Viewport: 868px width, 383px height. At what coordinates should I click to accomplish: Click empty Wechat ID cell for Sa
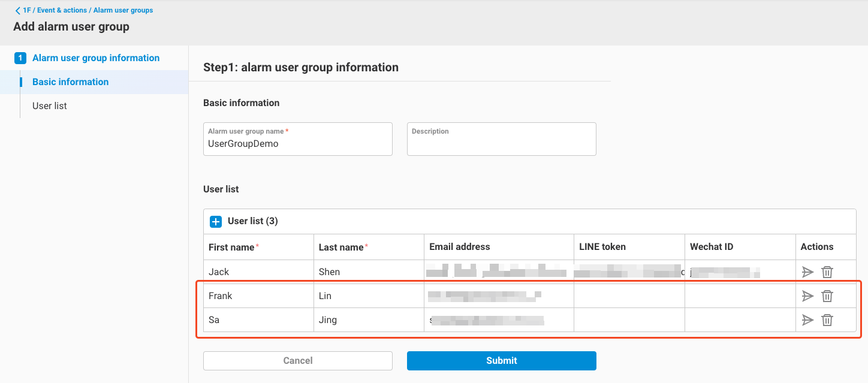click(x=739, y=320)
